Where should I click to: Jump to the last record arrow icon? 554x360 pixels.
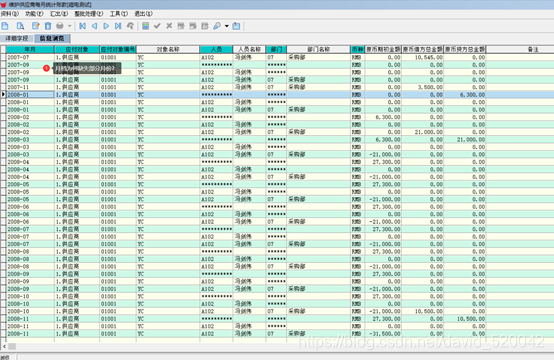[118, 26]
